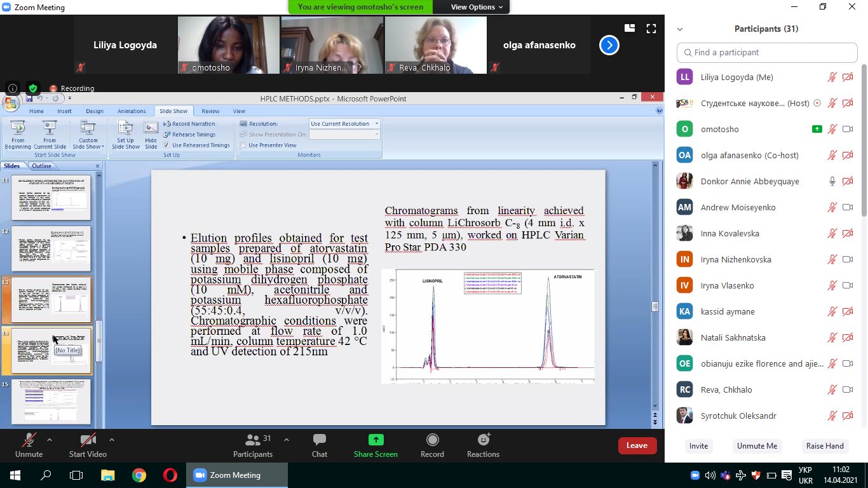The width and height of the screenshot is (868, 488).
Task: Open Google Chrome from the taskbar
Action: 139,475
